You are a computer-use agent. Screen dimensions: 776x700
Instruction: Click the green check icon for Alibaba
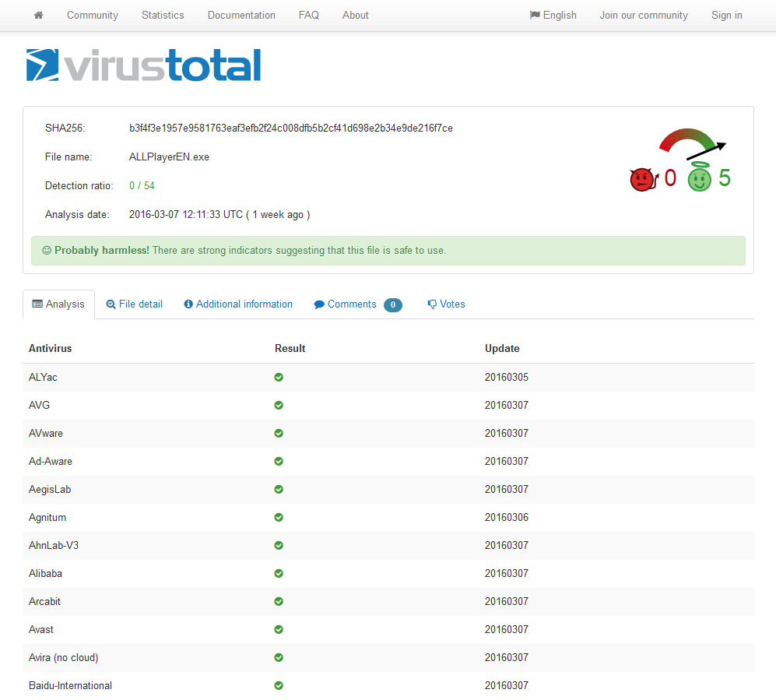tap(279, 574)
